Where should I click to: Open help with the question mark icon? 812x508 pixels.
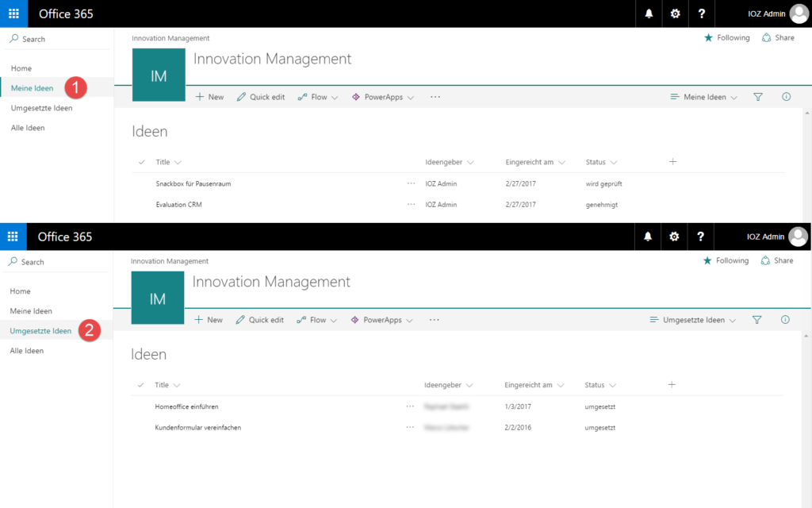(x=701, y=13)
